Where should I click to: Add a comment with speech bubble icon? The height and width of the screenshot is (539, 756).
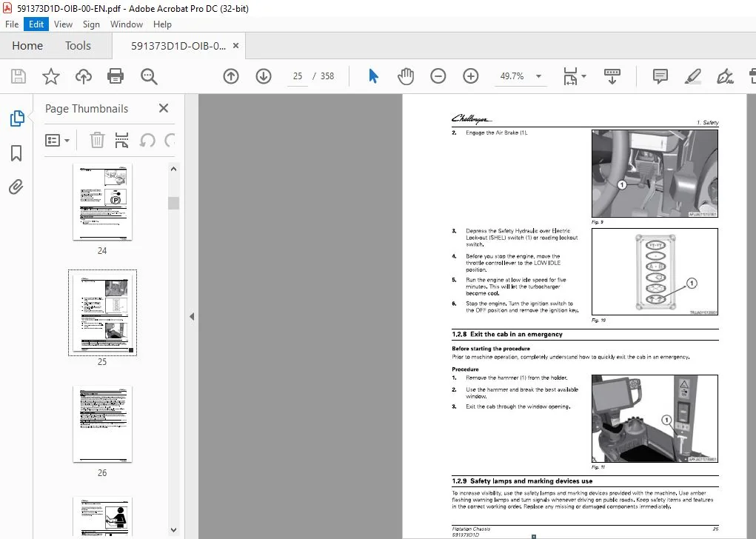coord(660,76)
